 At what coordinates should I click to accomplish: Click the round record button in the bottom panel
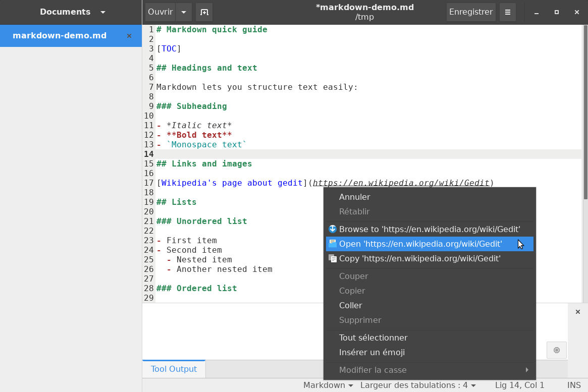point(557,350)
